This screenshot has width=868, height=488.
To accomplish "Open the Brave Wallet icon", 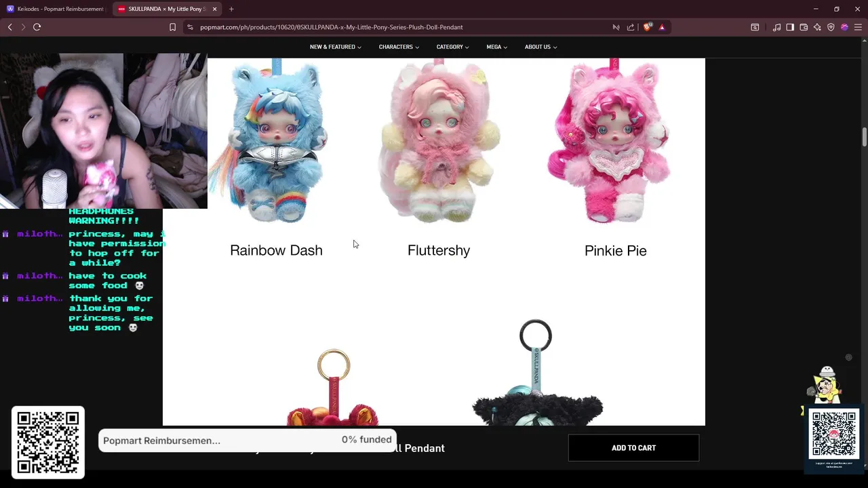I will coord(804,27).
